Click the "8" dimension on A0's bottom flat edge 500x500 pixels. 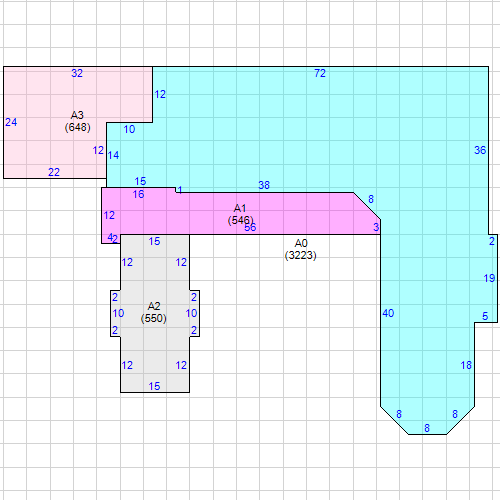tap(427, 428)
